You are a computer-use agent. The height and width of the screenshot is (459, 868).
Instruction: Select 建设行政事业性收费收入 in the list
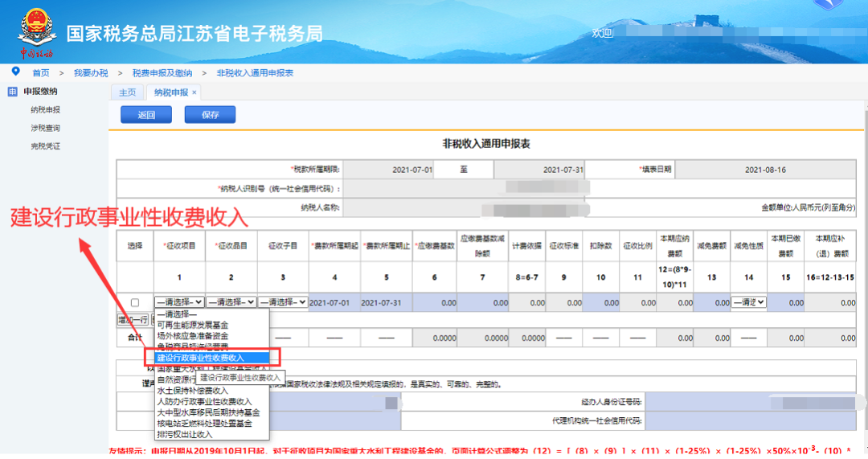[212, 358]
